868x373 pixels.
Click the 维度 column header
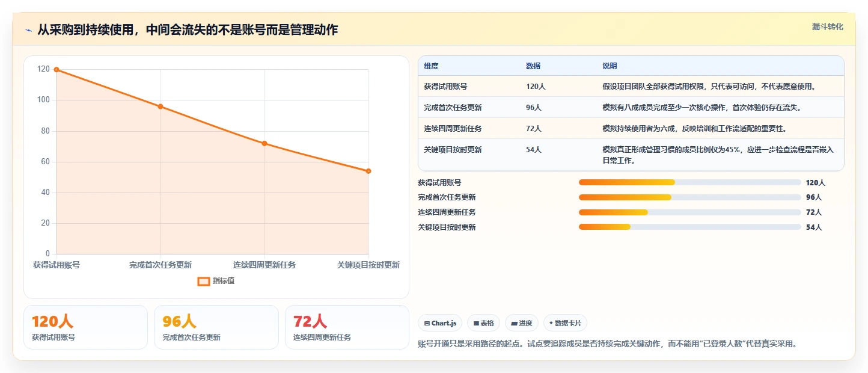point(431,66)
